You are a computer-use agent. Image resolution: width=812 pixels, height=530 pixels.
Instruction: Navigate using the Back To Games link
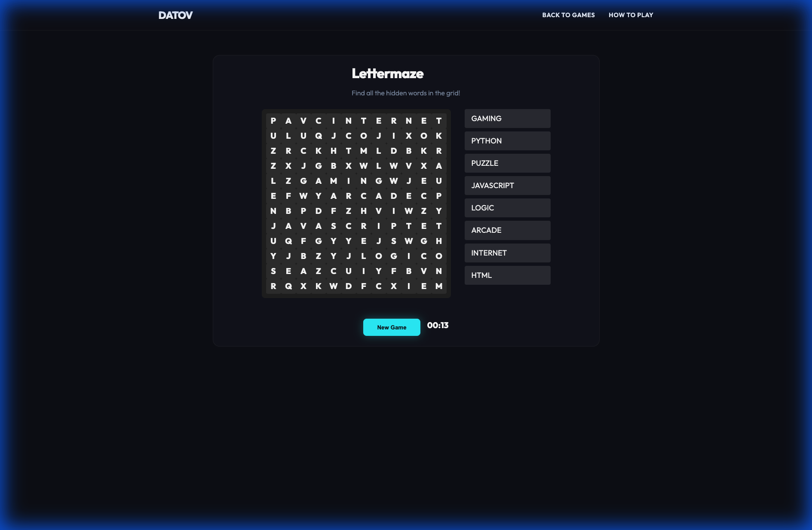click(x=568, y=15)
